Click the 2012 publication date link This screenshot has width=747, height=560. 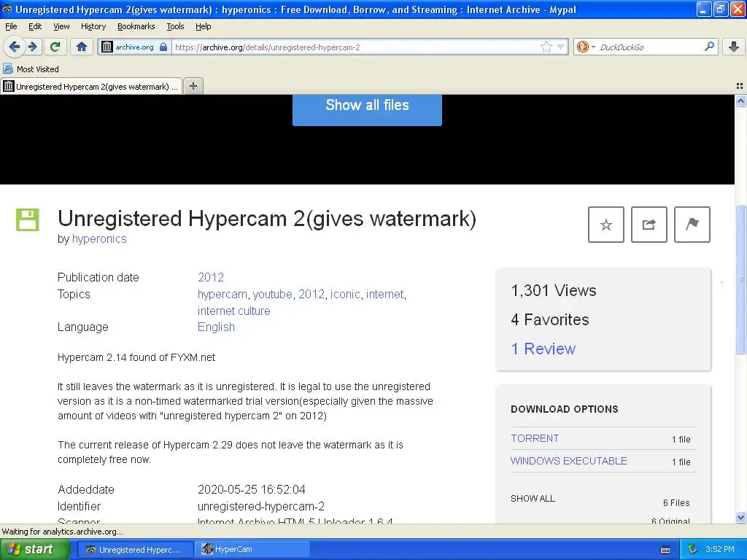point(211,277)
